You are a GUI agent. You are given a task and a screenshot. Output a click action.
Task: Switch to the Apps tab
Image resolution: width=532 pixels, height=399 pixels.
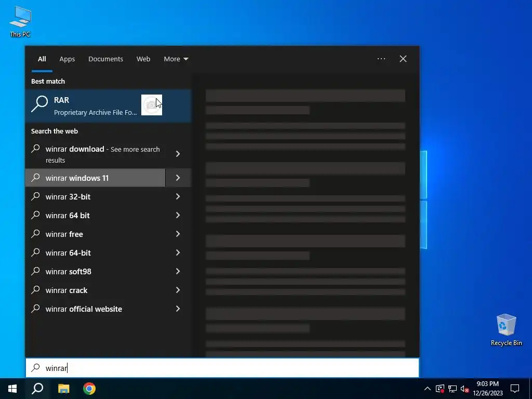tap(67, 59)
